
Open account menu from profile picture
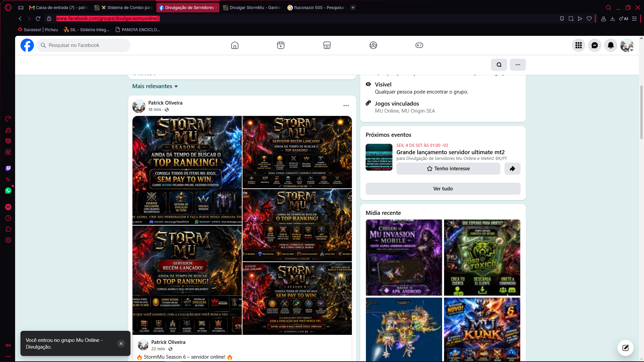(x=627, y=45)
